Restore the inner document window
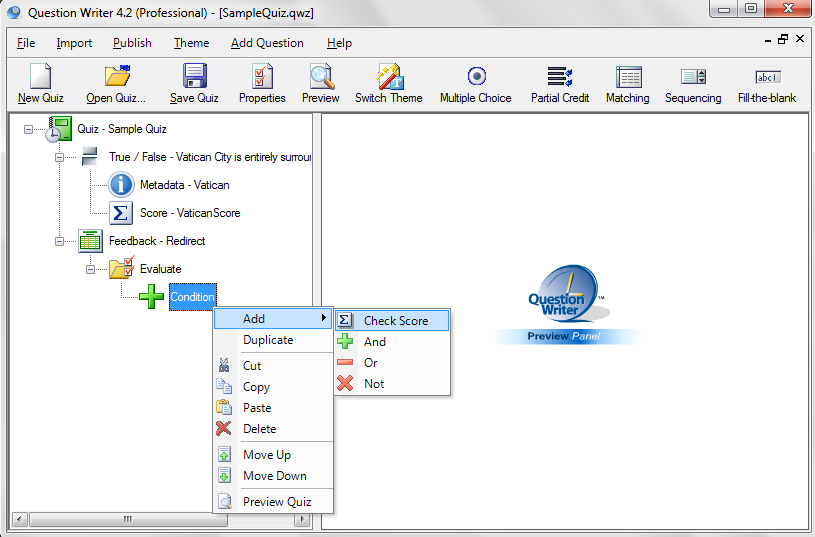The width and height of the screenshot is (815, 537). coord(783,40)
